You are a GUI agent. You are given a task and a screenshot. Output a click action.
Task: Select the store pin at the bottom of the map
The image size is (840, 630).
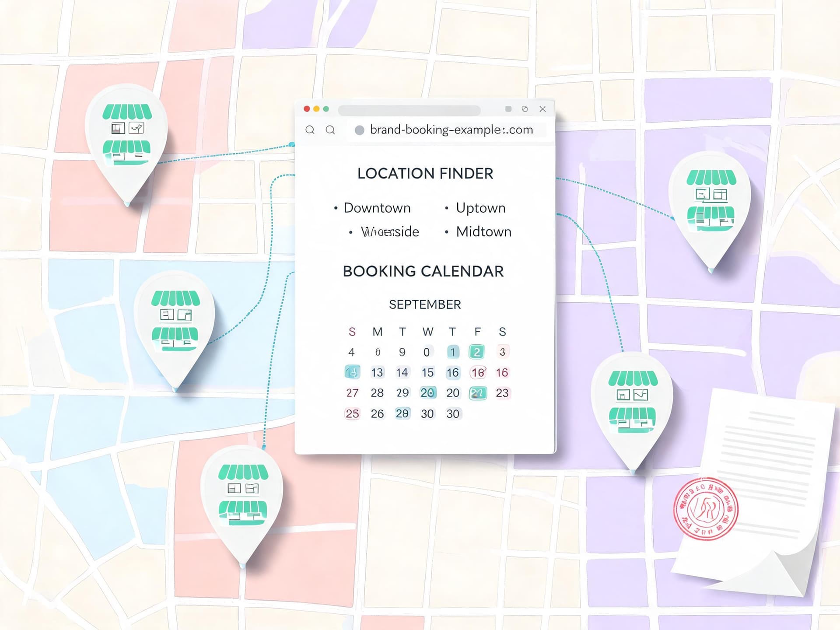243,506
